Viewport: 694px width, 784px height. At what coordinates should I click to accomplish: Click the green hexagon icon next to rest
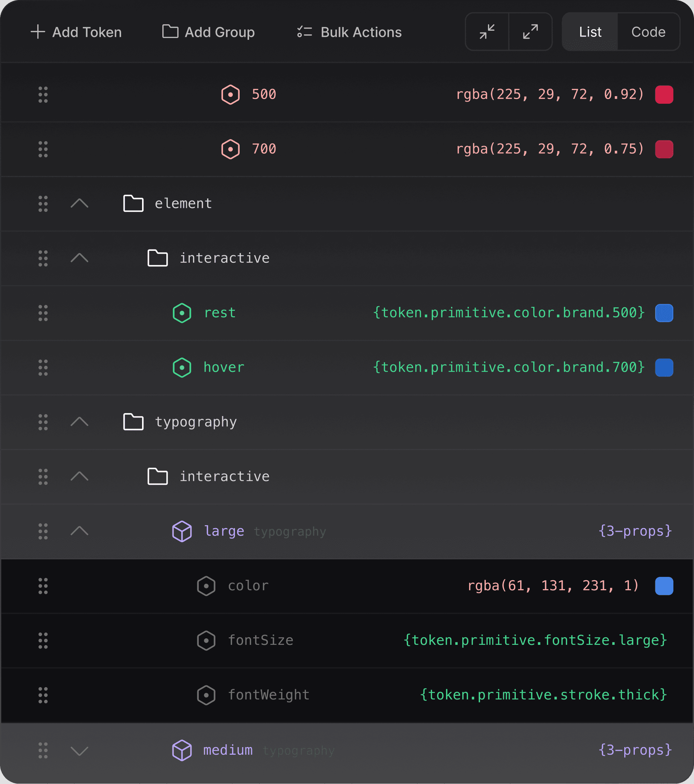coord(182,313)
